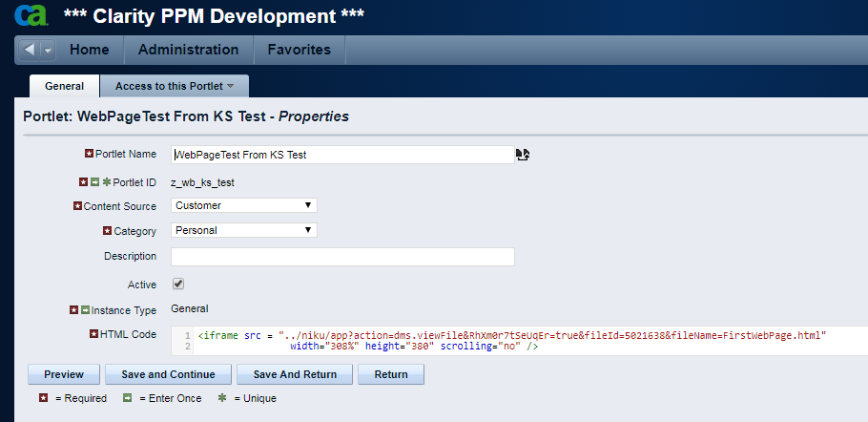Click the CA logo icon
This screenshot has width=868, height=422.
[31, 15]
